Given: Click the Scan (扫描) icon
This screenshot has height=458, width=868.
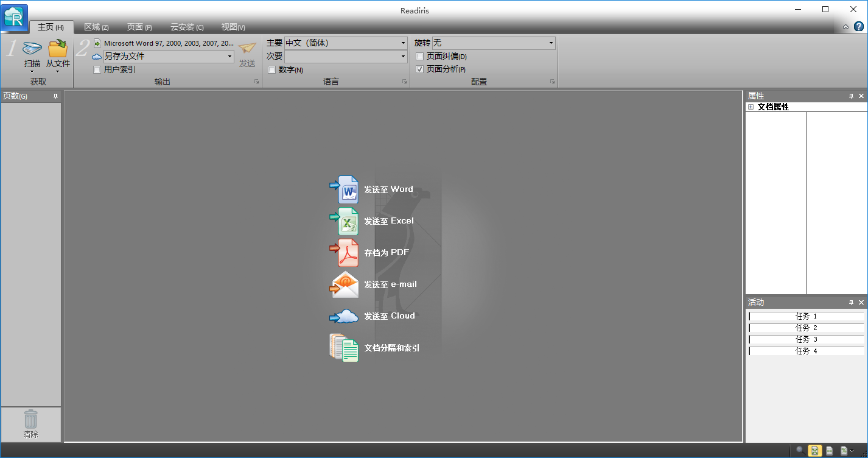Looking at the screenshot, I should coord(32,49).
